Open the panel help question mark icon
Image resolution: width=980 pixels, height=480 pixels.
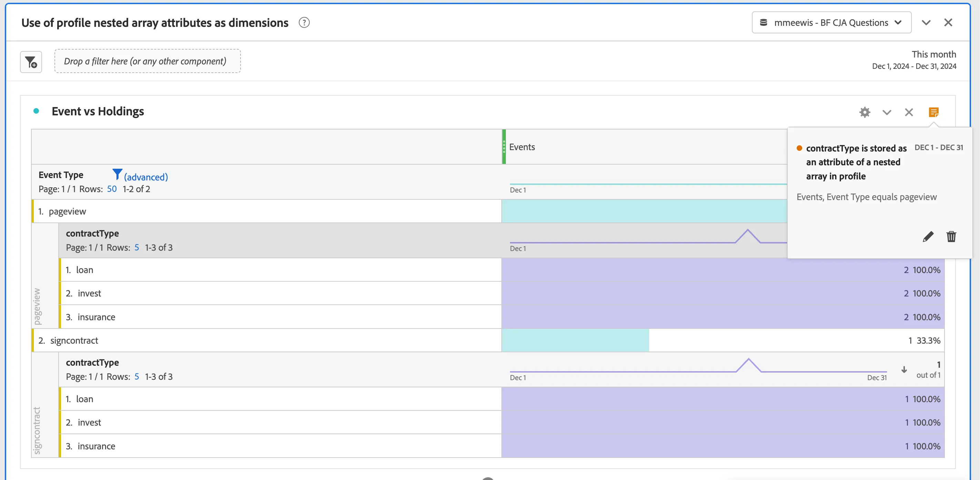coord(304,23)
